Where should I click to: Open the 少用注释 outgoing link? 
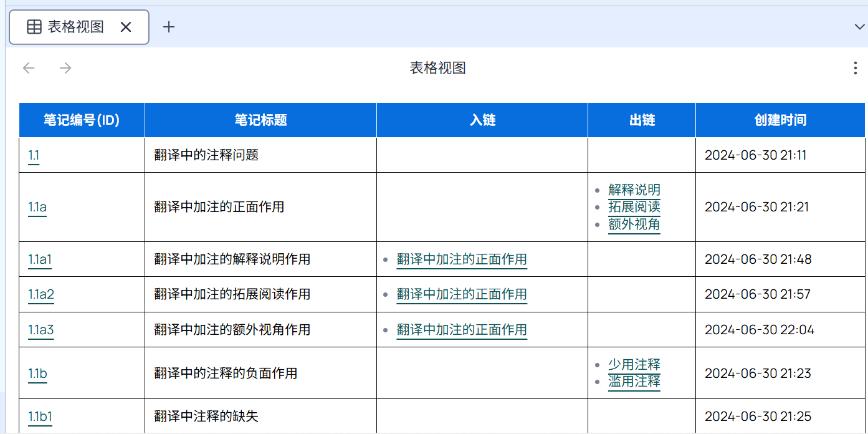[634, 365]
